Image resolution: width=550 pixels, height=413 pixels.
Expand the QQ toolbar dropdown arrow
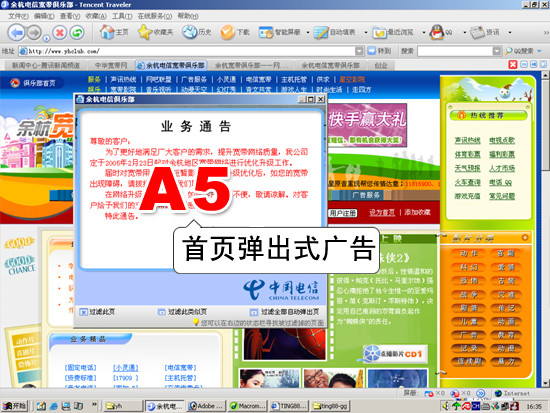(465, 33)
